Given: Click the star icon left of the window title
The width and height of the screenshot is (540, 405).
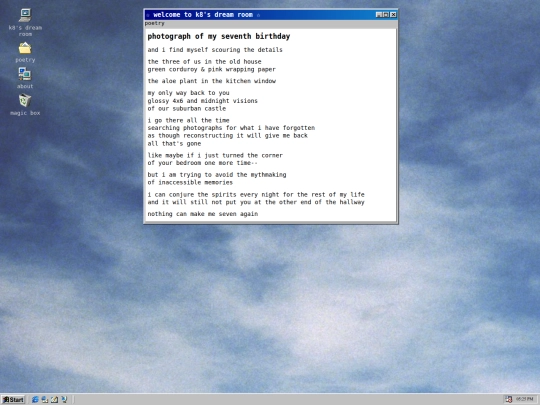Looking at the screenshot, I should (148, 15).
